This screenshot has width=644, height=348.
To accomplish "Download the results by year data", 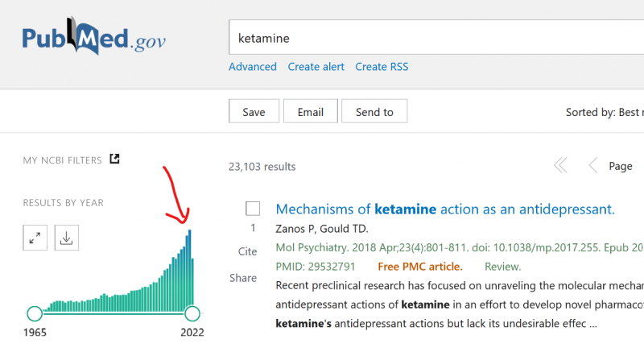I will (x=67, y=238).
